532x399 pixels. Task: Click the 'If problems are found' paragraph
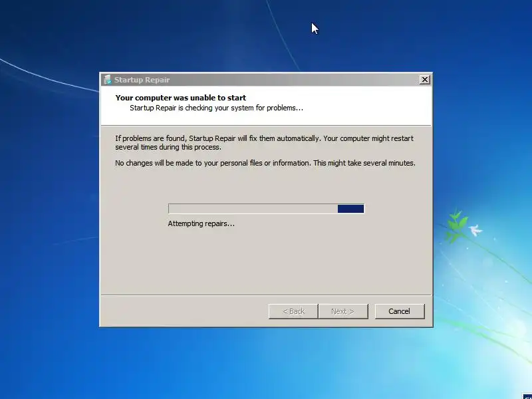coord(264,143)
